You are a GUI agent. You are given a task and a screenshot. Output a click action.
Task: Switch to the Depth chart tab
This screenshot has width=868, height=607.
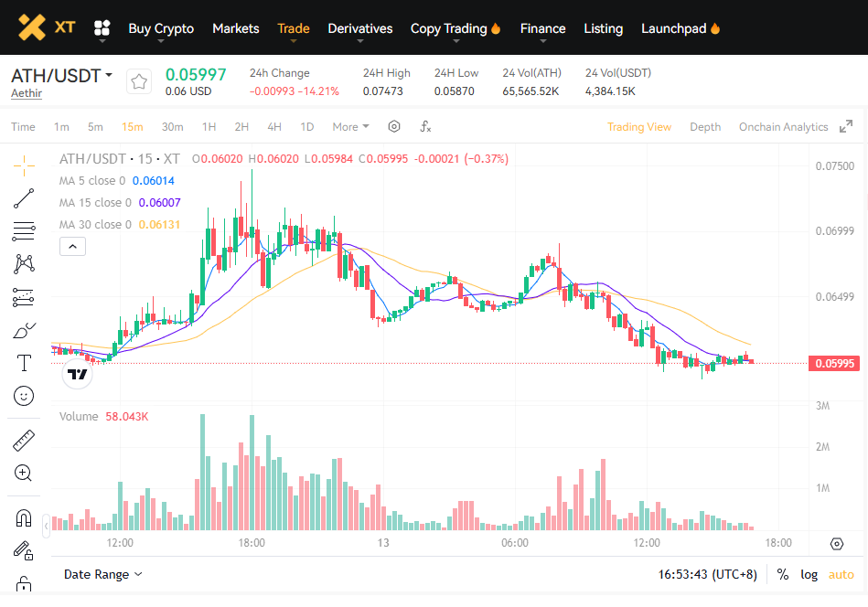[x=704, y=127]
